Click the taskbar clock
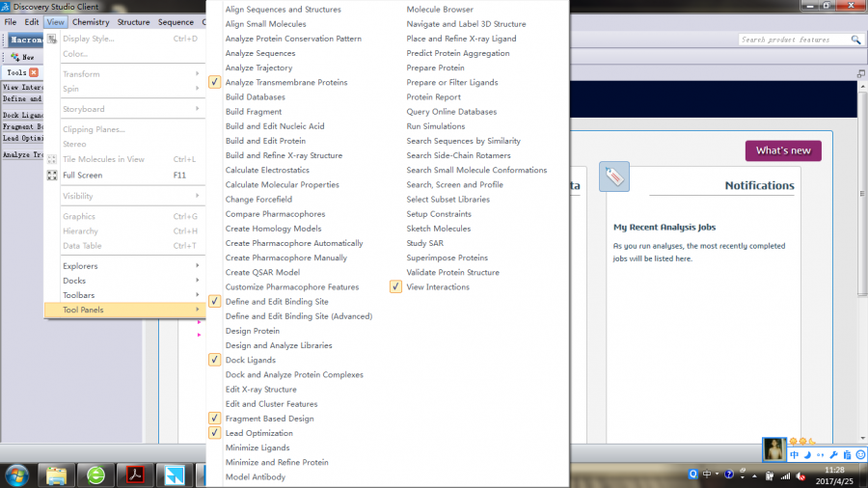868x488 pixels. (834, 475)
